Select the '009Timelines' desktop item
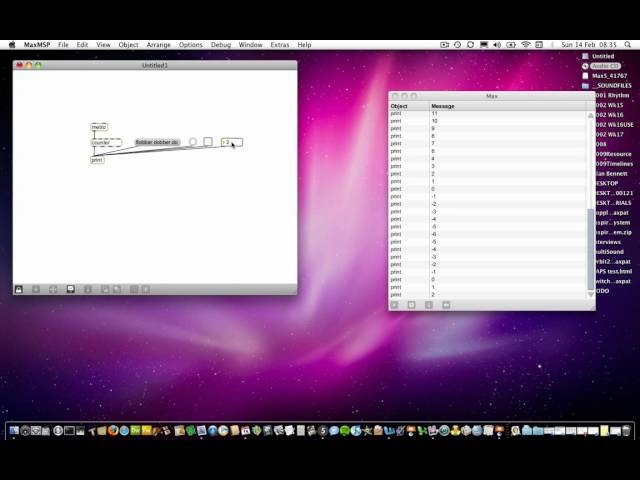This screenshot has height=480, width=640. [x=614, y=164]
